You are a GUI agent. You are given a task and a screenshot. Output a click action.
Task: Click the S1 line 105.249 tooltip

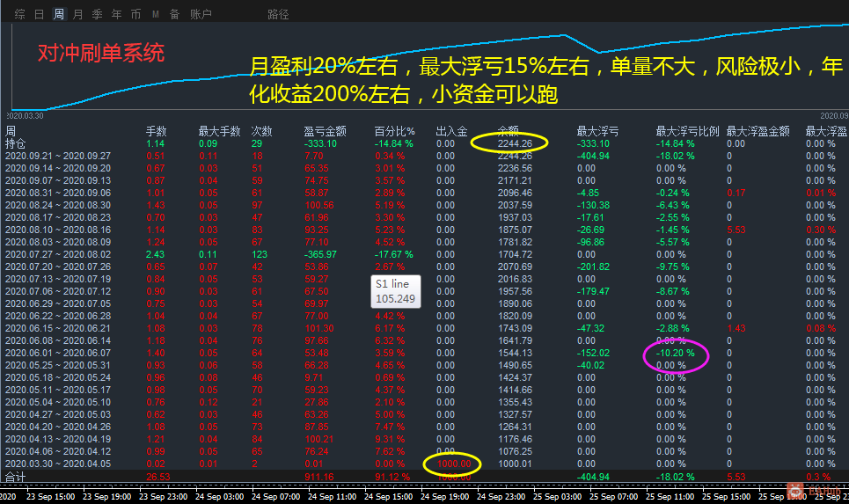click(x=395, y=291)
